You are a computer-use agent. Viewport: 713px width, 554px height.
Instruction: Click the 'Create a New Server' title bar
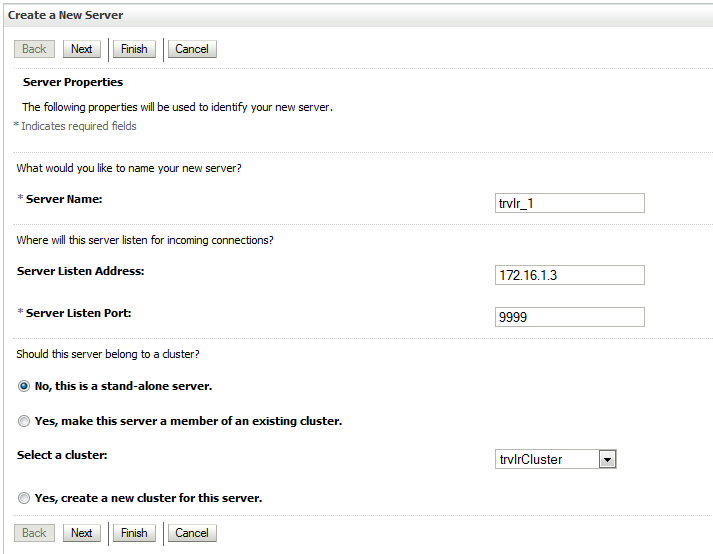pos(358,15)
